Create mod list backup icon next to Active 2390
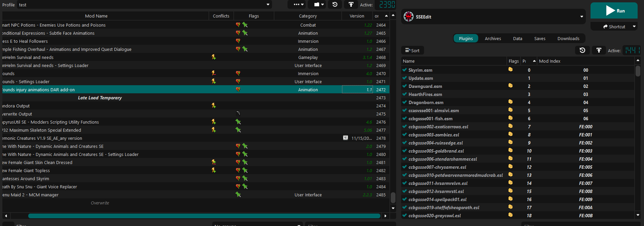Screen dimensions: 644x226 [351, 4]
